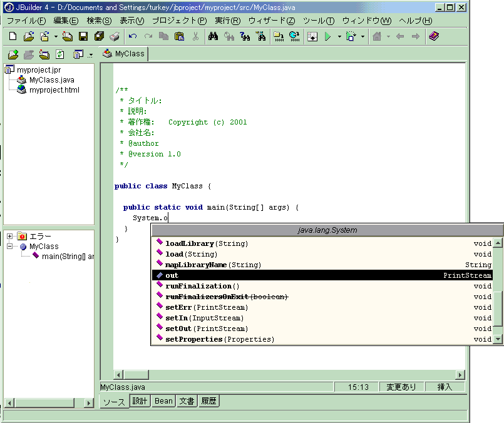
Task: Run the project with green play icon
Action: coord(327,36)
